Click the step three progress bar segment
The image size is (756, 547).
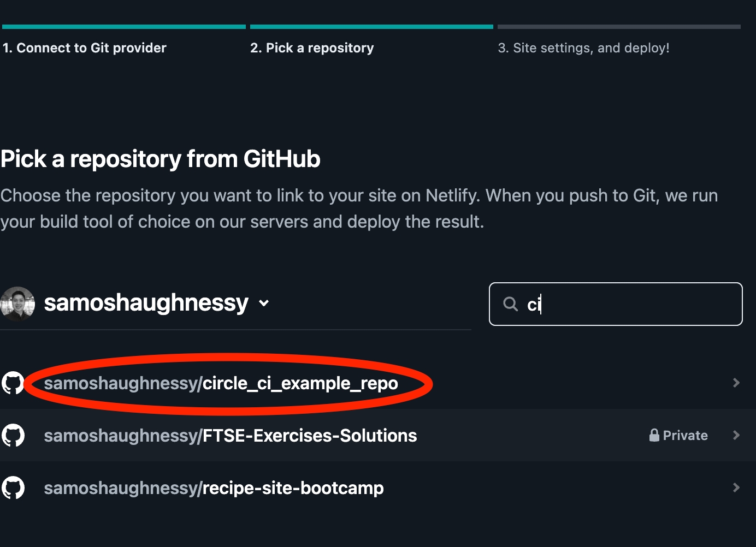[619, 27]
